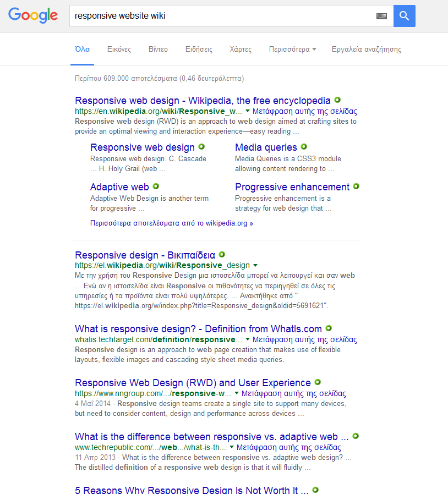Open responsive vs. adaptive web difference result
This screenshot has height=494, width=448.
tap(212, 437)
